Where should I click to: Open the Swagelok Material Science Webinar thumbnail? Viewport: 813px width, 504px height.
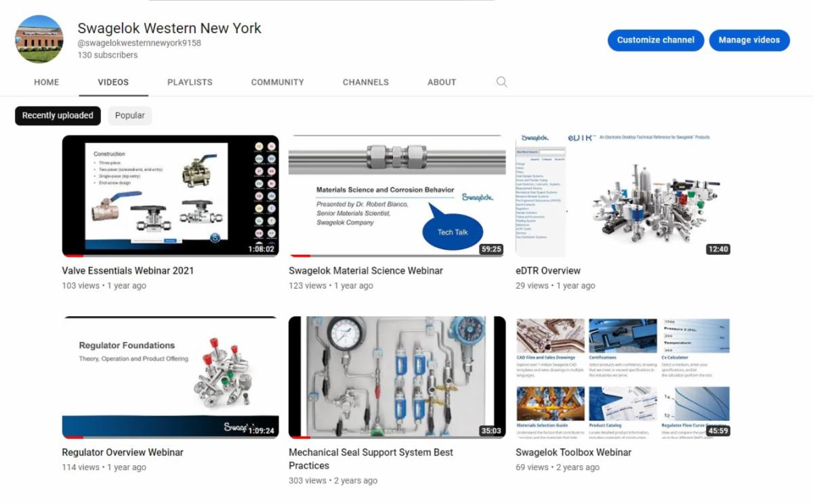(397, 196)
